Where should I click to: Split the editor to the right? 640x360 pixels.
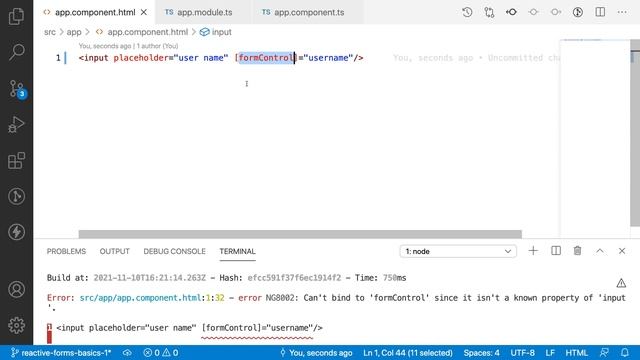point(600,12)
